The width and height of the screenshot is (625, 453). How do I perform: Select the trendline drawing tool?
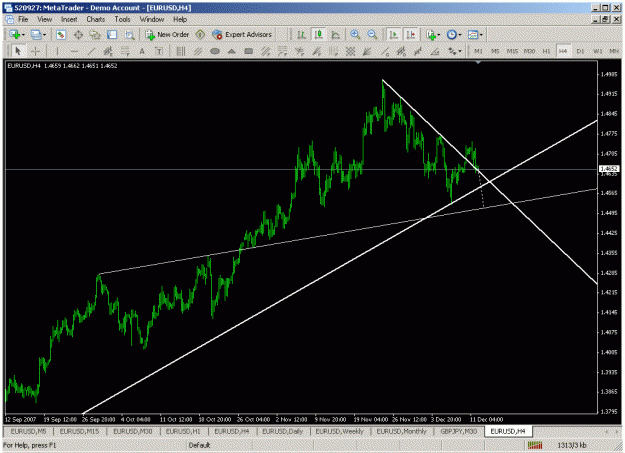coord(91,51)
